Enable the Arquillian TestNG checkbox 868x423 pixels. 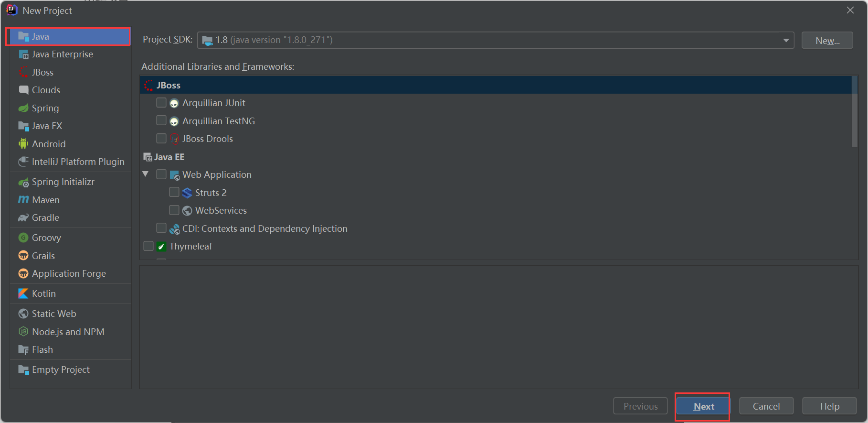pos(161,120)
